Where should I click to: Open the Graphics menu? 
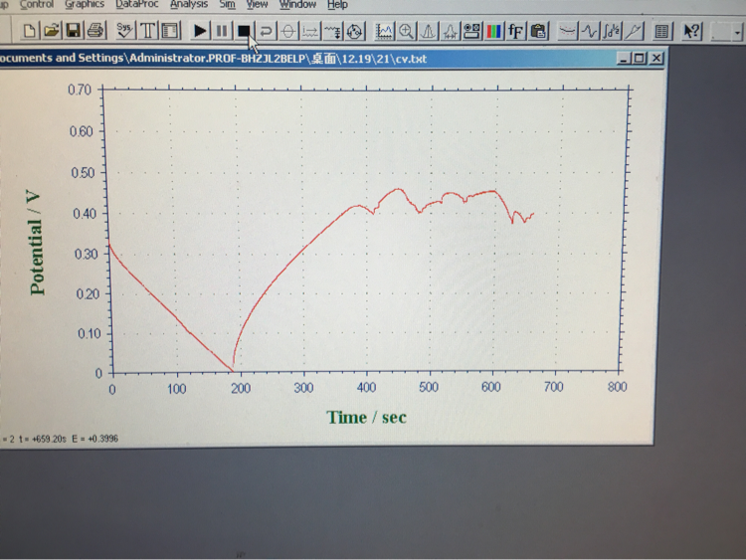(x=85, y=4)
